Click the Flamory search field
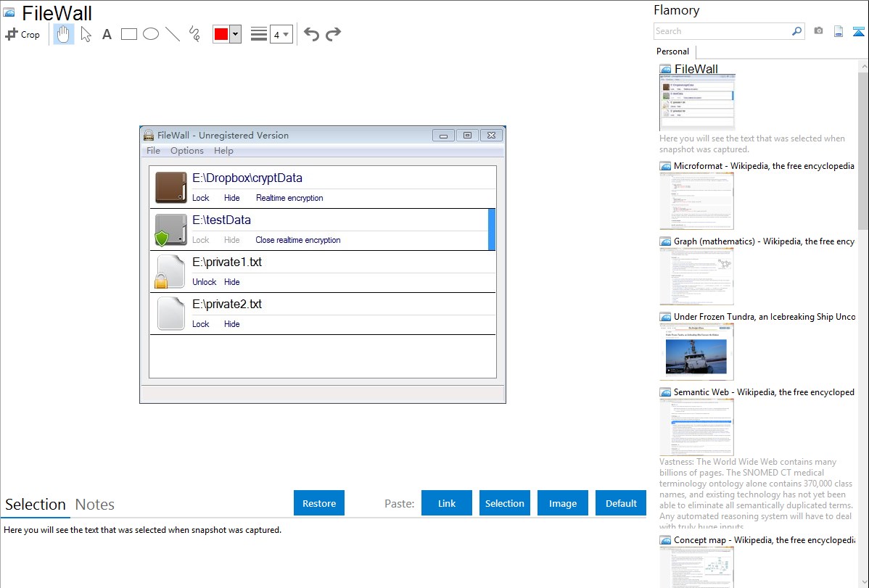869x588 pixels. pyautogui.click(x=722, y=31)
